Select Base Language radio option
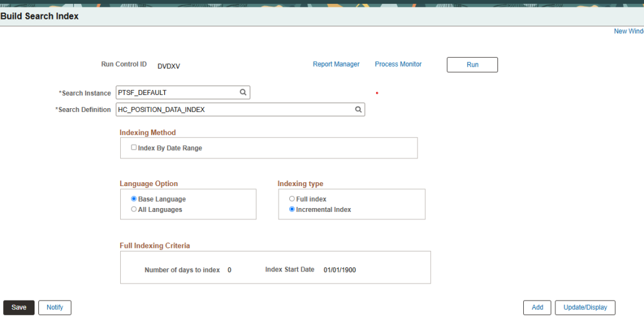This screenshot has width=644, height=325. point(134,199)
